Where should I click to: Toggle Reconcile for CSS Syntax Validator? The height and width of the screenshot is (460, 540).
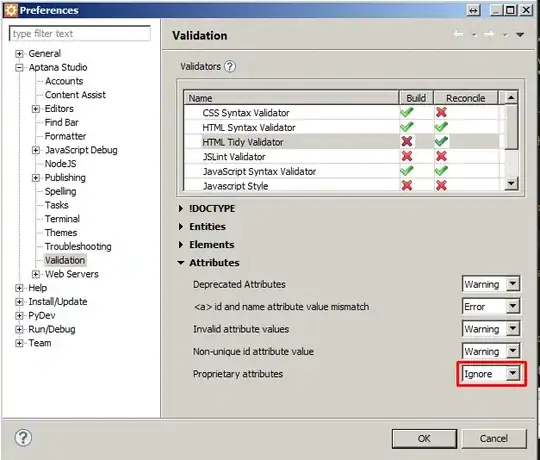point(441,112)
